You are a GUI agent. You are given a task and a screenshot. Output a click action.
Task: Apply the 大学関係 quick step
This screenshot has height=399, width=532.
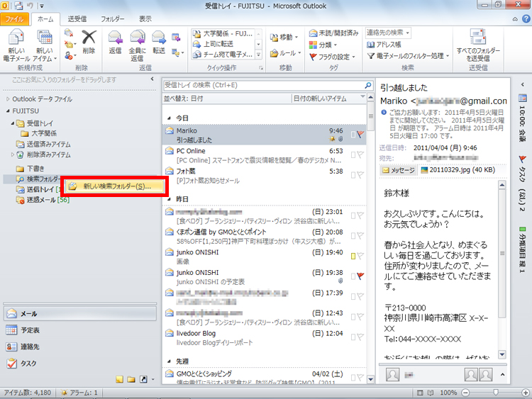click(223, 33)
